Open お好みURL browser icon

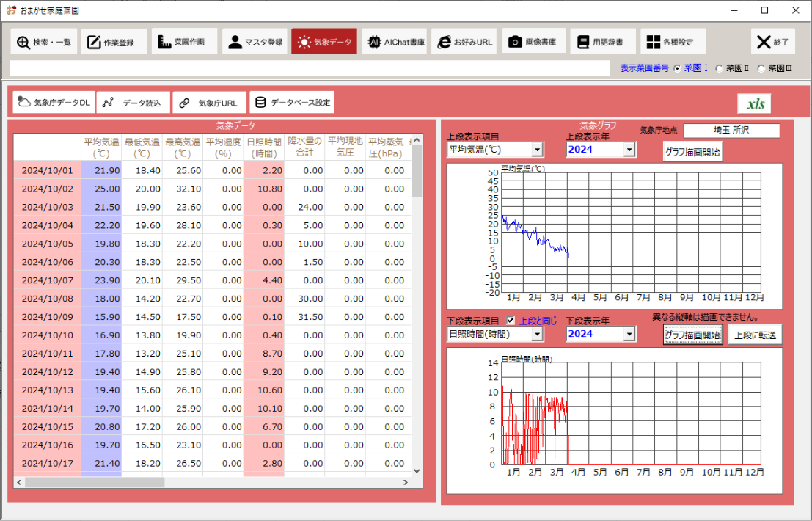pos(445,42)
